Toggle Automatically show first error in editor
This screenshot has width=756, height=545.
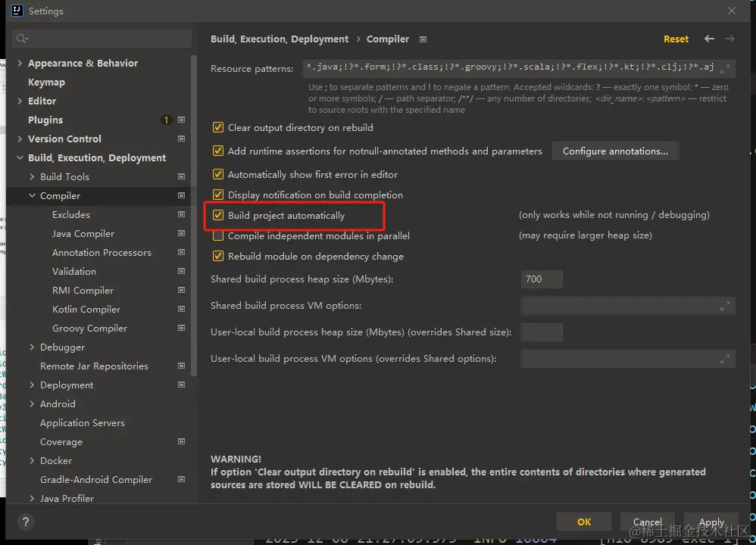[x=218, y=174]
